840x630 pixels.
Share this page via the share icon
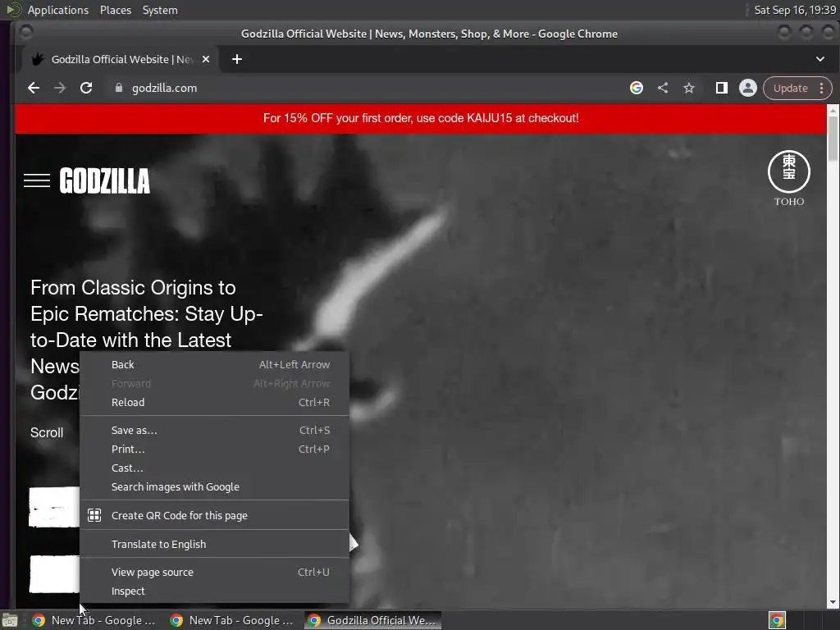pyautogui.click(x=663, y=88)
